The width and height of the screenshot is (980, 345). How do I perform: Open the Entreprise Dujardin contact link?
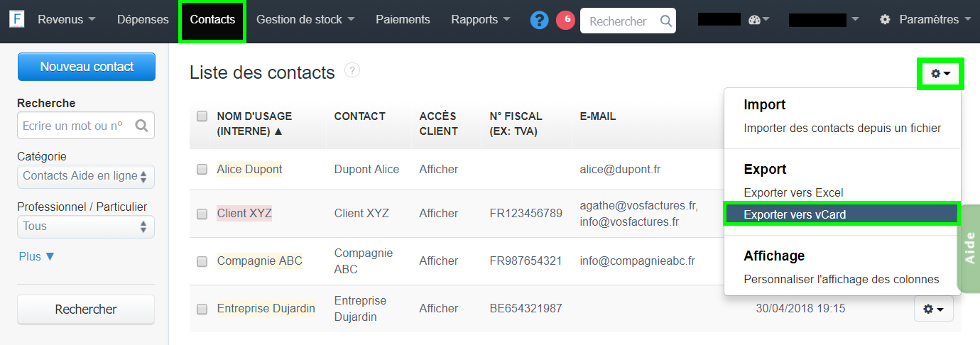pos(266,309)
